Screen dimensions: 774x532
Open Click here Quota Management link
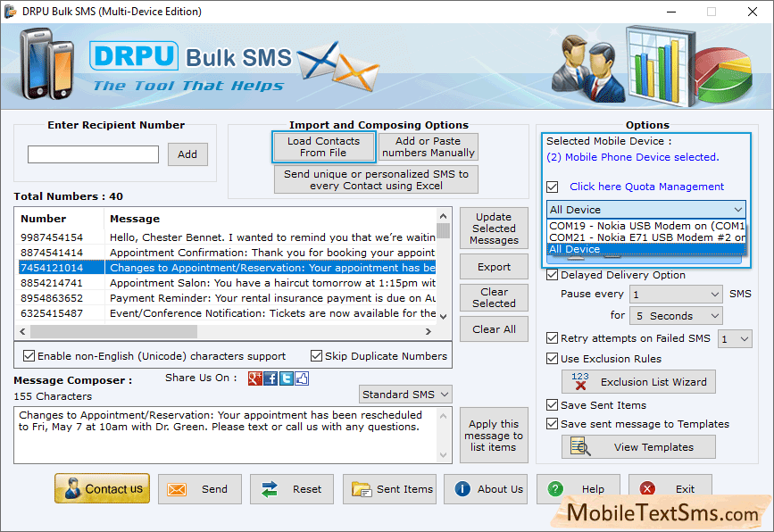point(646,187)
